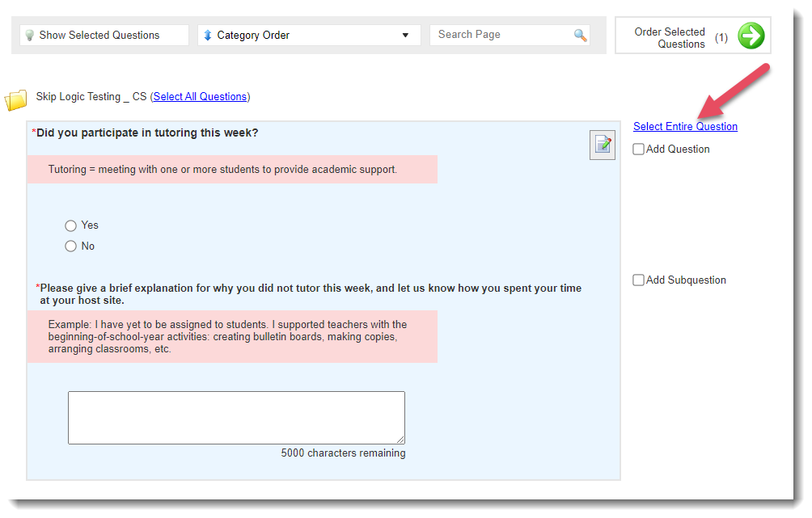812x518 pixels.
Task: Click the blue sort arrows icon
Action: coord(208,36)
